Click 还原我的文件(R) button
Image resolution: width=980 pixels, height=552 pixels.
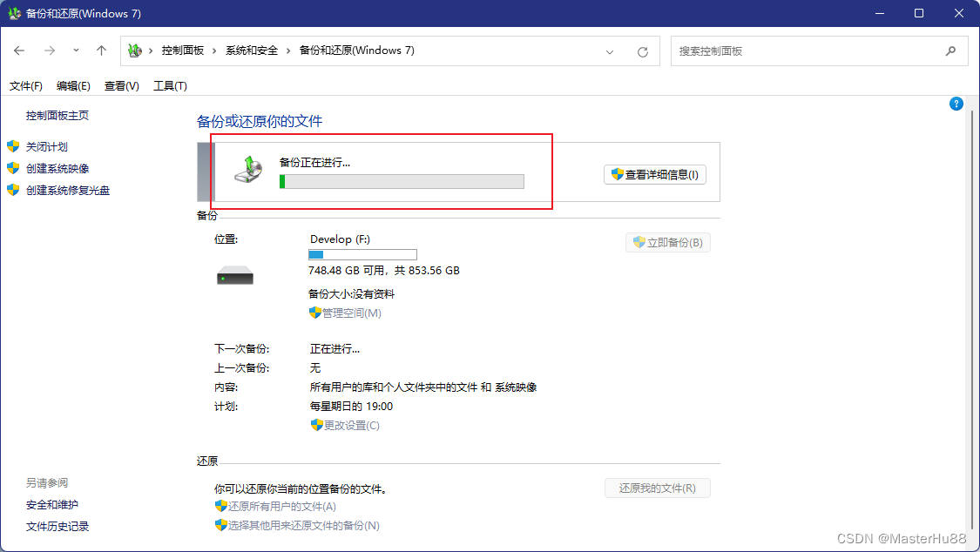tap(658, 488)
